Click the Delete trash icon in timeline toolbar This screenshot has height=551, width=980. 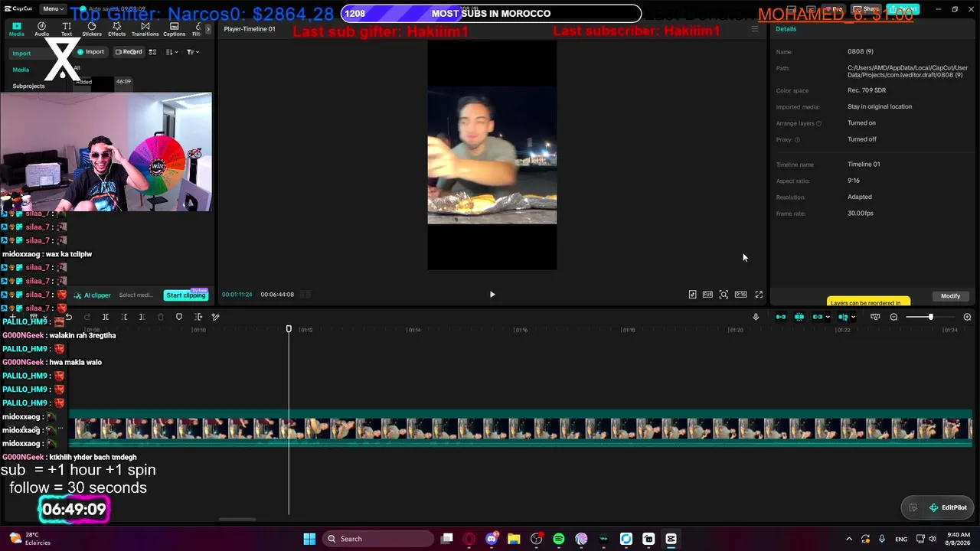click(x=161, y=317)
